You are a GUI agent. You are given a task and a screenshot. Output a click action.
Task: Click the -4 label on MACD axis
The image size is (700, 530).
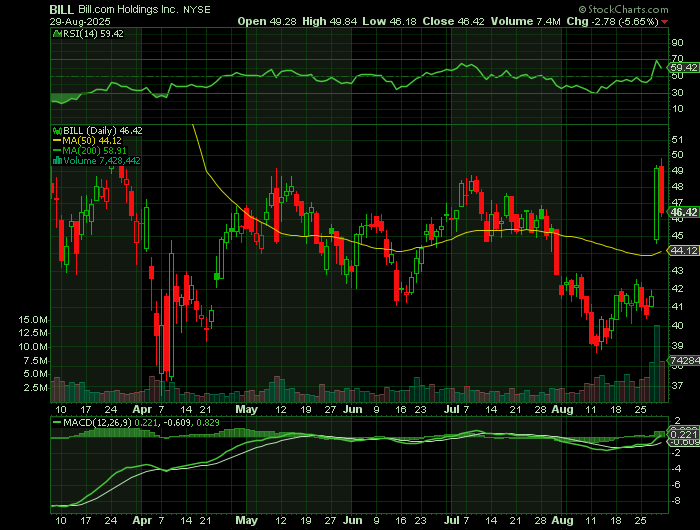(676, 469)
